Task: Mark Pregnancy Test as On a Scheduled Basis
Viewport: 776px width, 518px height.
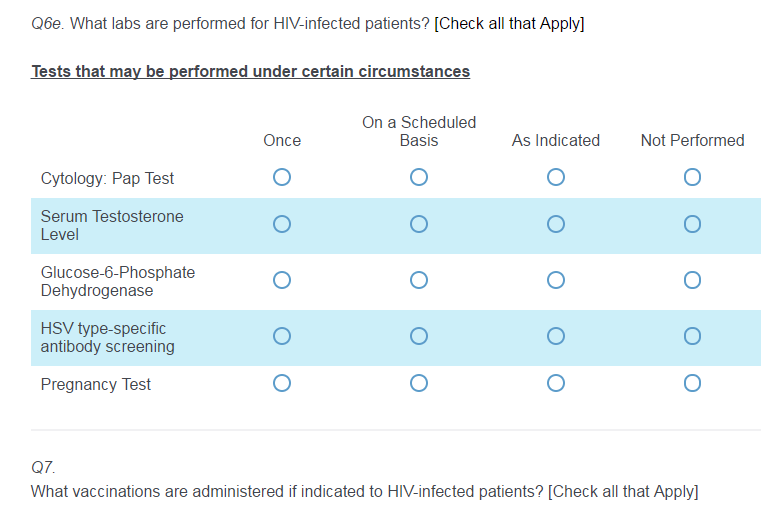Action: [419, 383]
